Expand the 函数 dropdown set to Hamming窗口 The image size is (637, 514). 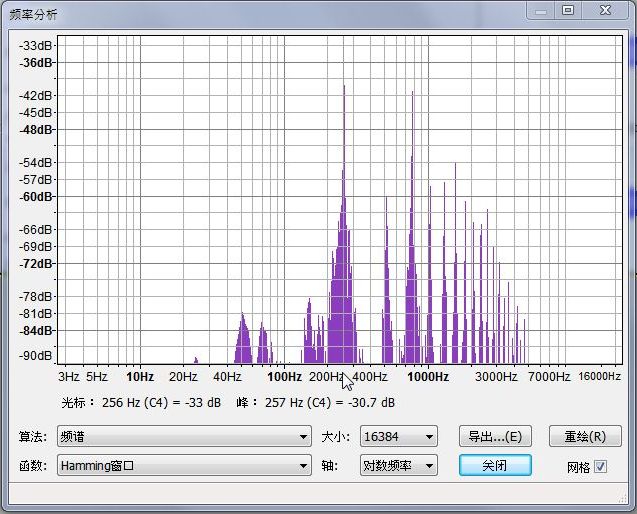(x=185, y=465)
